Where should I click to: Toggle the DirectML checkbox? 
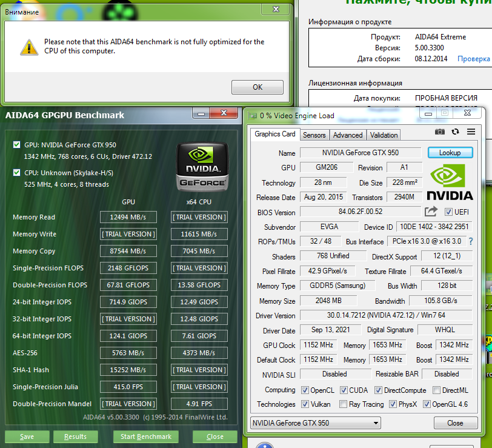point(436,390)
